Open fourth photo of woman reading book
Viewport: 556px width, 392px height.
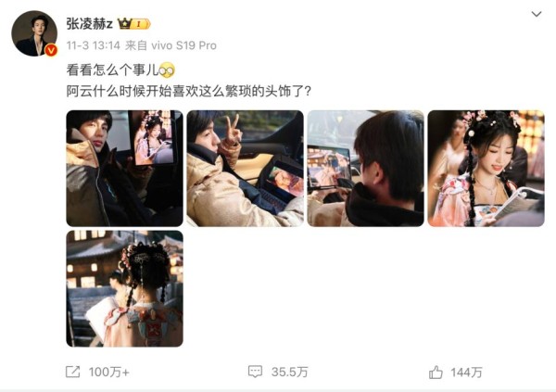[486, 168]
